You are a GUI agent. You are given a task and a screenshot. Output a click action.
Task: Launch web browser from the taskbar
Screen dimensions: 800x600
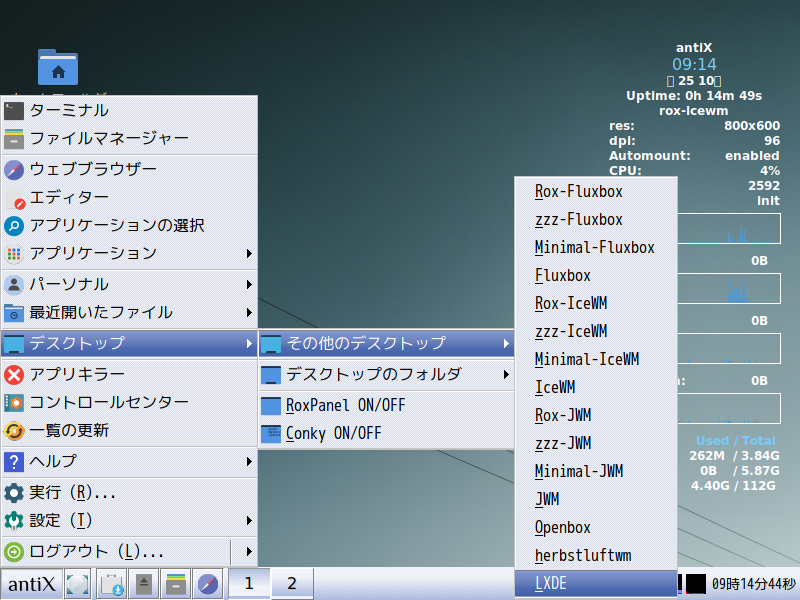point(208,584)
